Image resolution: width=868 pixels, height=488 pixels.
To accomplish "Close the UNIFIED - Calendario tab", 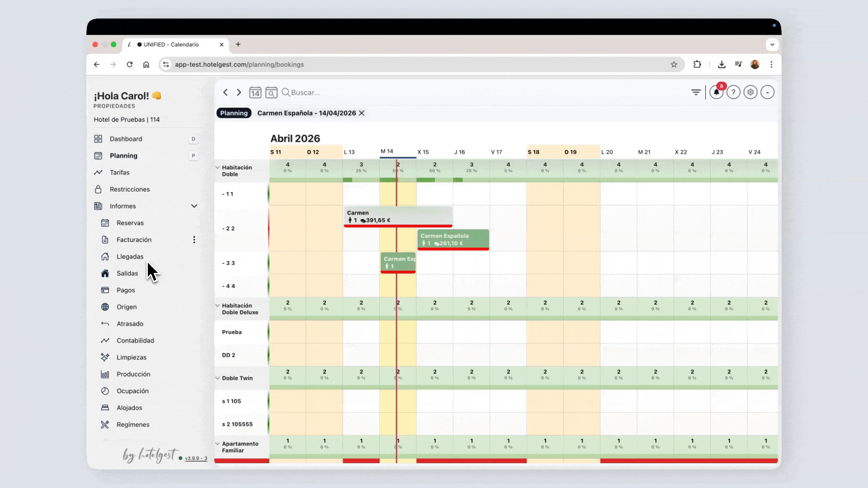I will pyautogui.click(x=222, y=45).
